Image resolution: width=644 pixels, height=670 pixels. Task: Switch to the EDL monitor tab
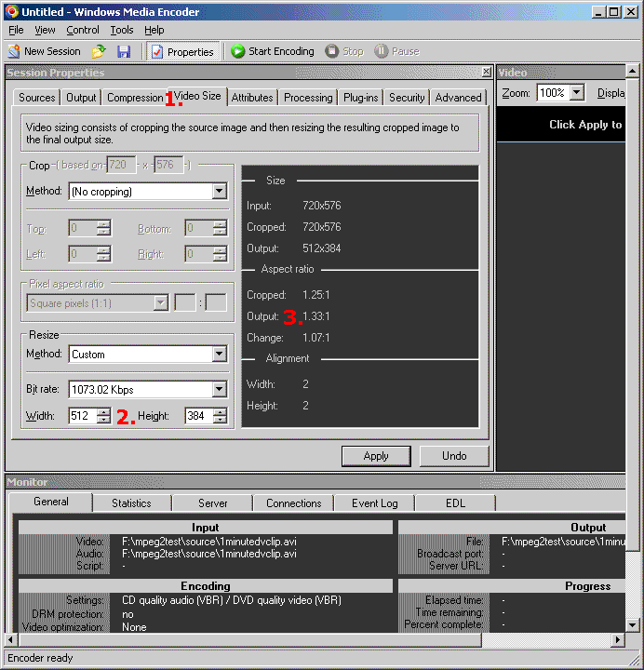coord(455,503)
